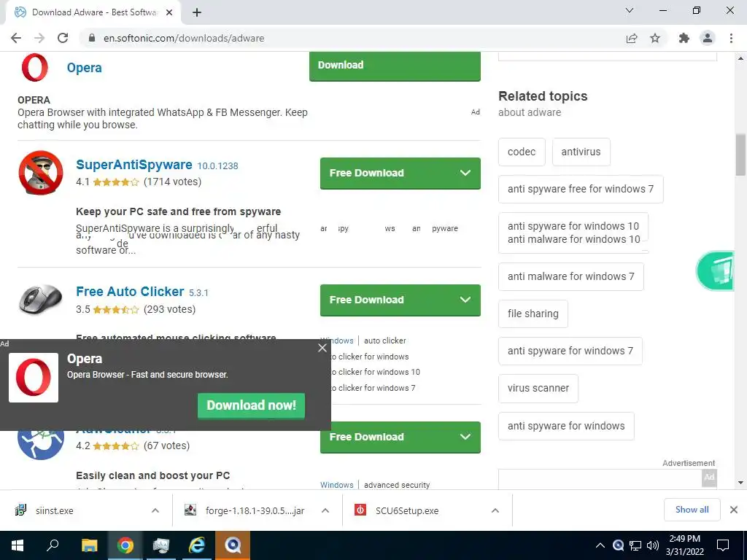
Task: Expand options for siinst.exe download
Action: pos(155,510)
